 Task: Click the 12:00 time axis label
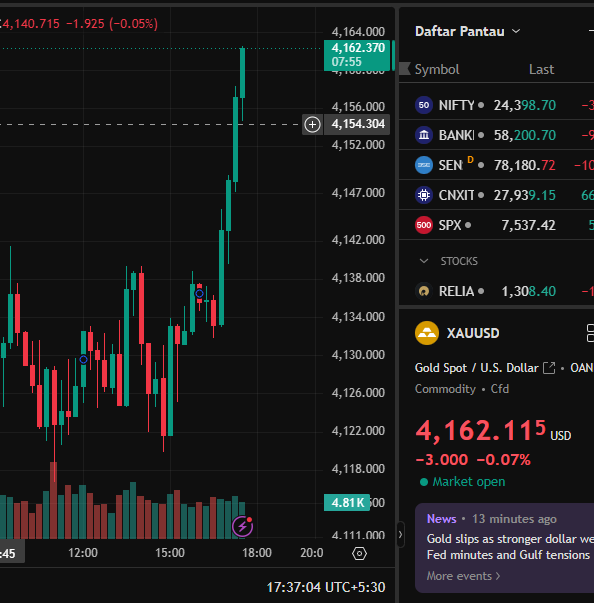(x=83, y=553)
